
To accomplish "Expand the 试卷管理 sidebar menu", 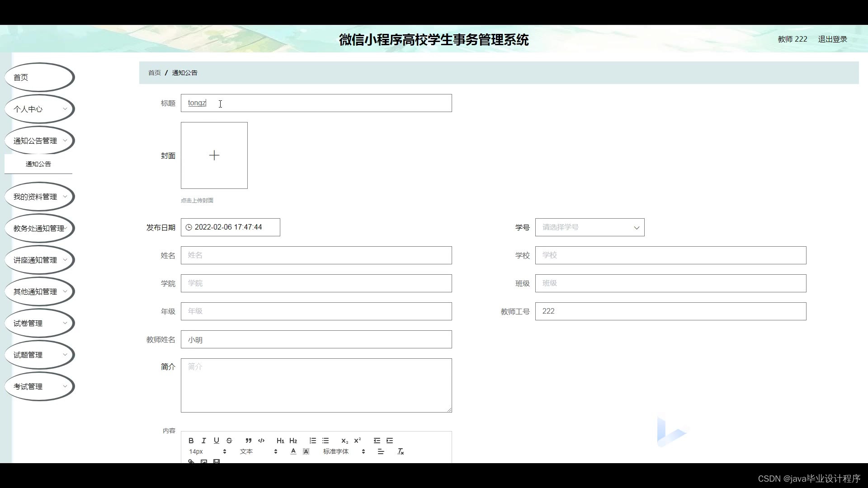I will pyautogui.click(x=39, y=323).
